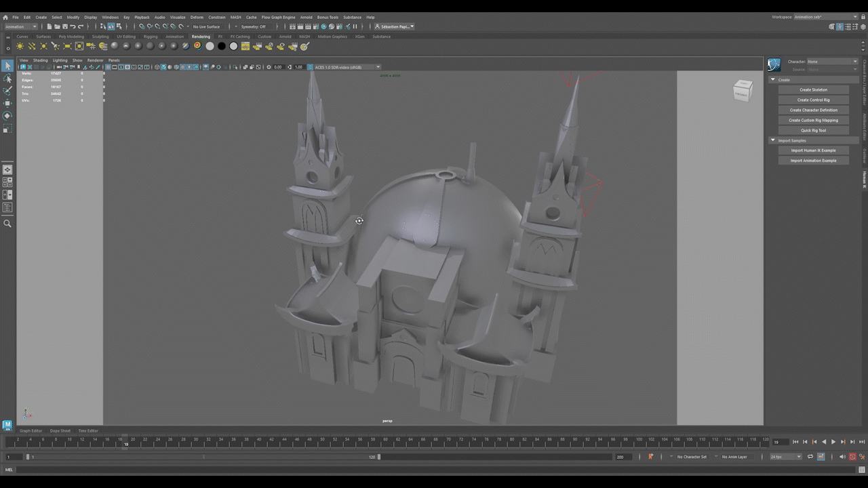This screenshot has height=488, width=868.
Task: Open the Undo icon in the top toolbar
Action: coord(74,26)
